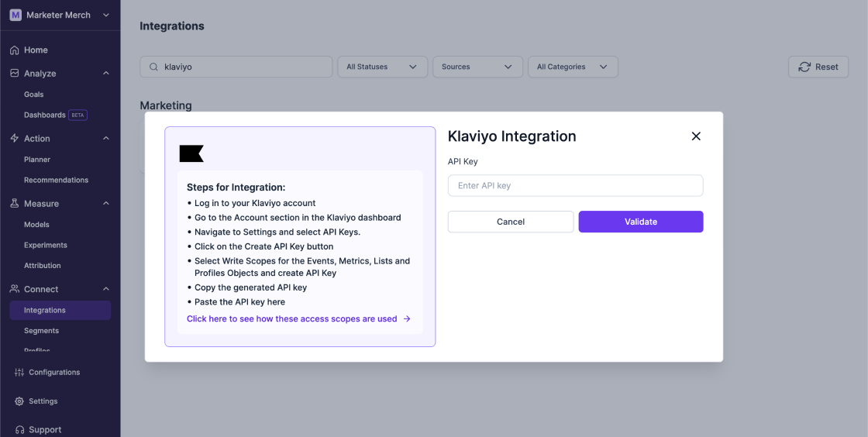
Task: Click the Integrations page title
Action: pos(171,26)
